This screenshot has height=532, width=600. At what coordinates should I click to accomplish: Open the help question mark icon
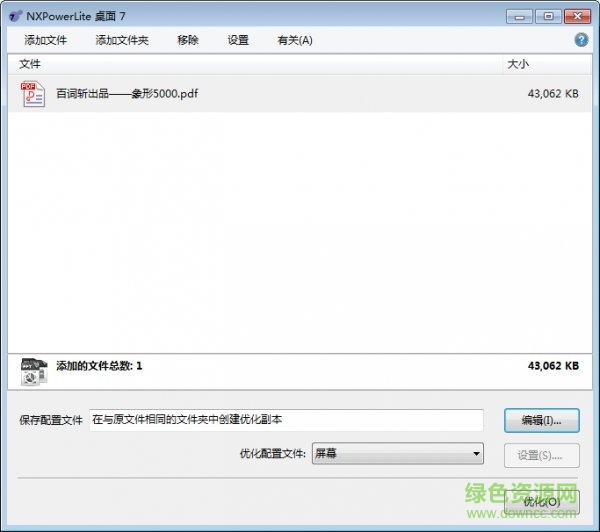click(581, 40)
